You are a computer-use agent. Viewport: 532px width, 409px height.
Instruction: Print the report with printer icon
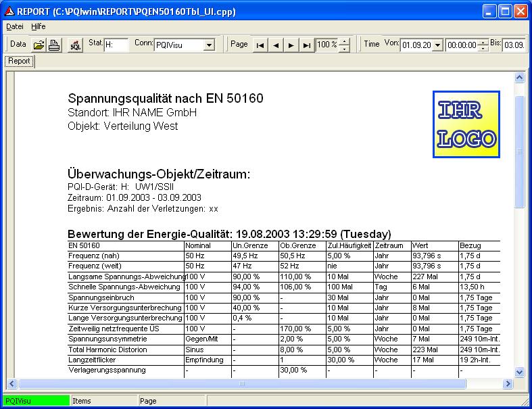tap(54, 45)
